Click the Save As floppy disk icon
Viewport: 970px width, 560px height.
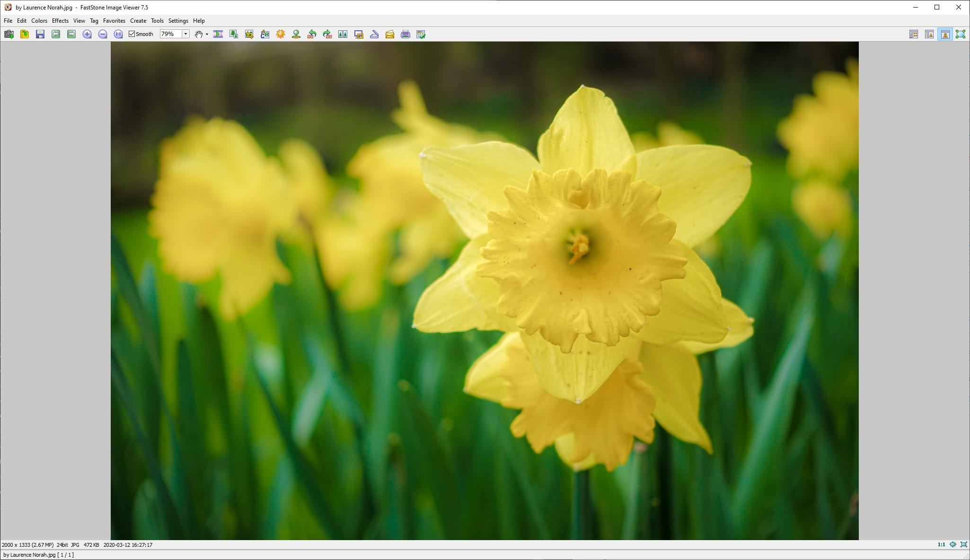pyautogui.click(x=40, y=34)
